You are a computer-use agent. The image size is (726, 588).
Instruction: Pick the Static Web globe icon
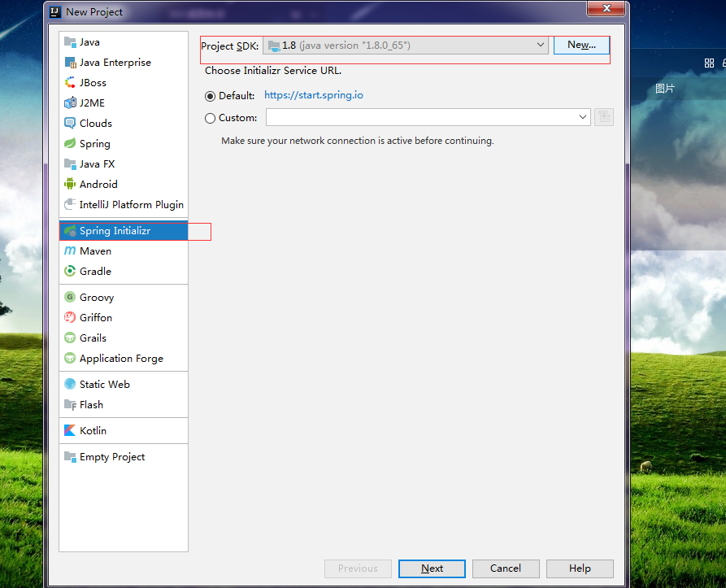[x=70, y=385]
